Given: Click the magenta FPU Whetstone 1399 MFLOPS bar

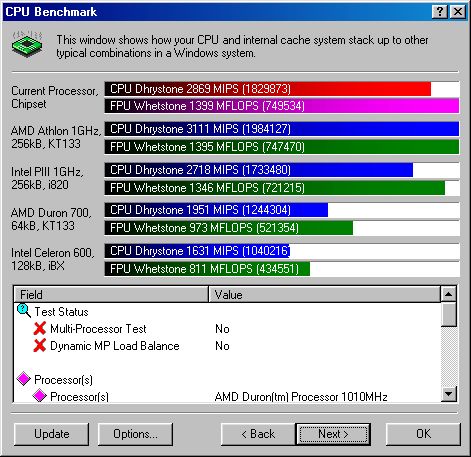Looking at the screenshot, I should (282, 106).
